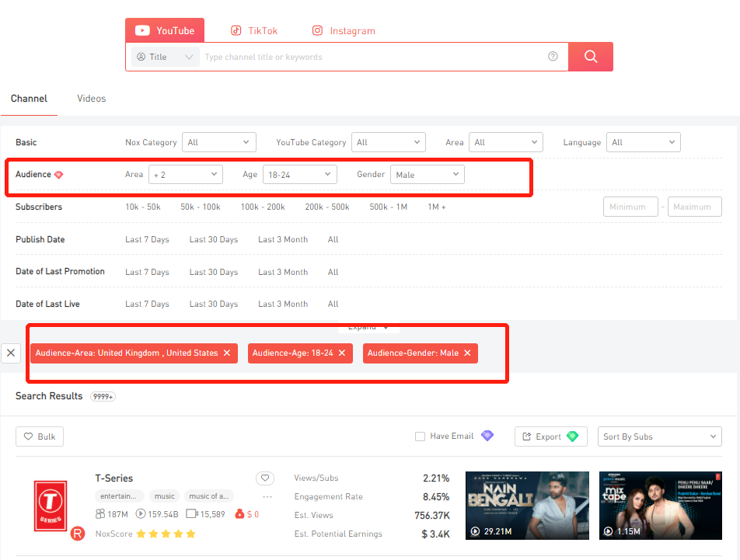Open the Audience Gender dropdown
Image resolution: width=740 pixels, height=560 pixels.
point(427,175)
